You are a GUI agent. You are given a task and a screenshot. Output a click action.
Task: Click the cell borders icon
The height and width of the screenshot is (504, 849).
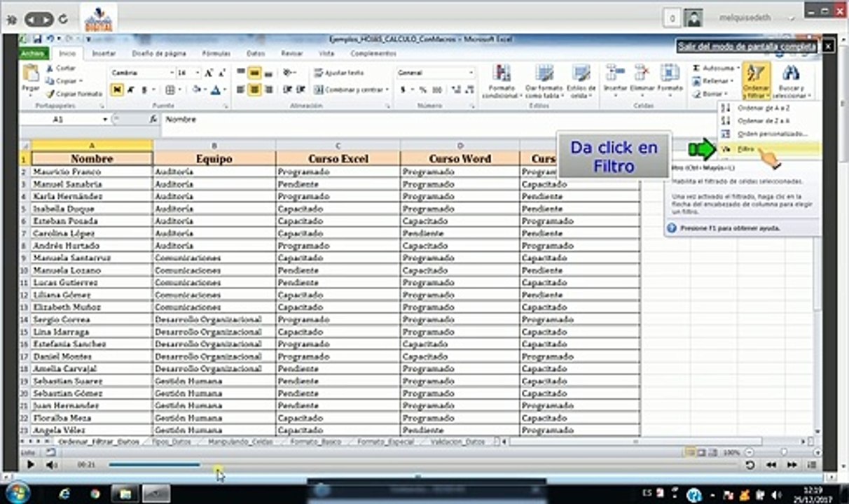169,90
